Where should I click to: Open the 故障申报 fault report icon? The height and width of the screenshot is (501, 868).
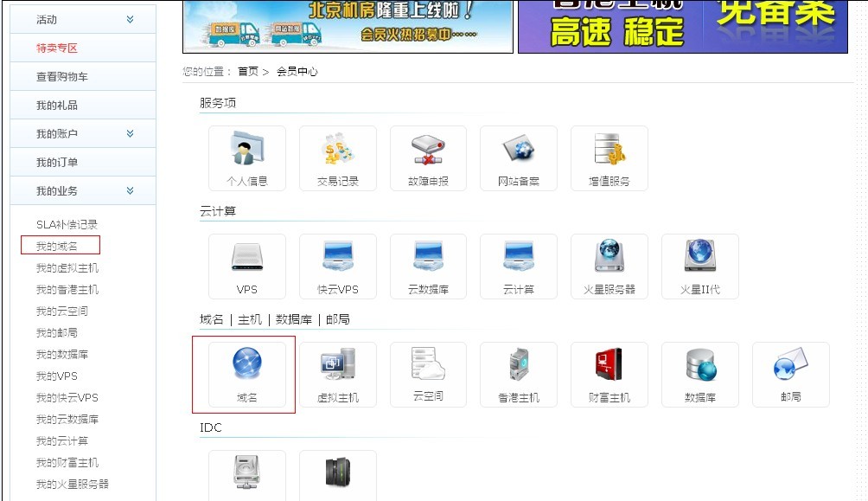(x=428, y=151)
